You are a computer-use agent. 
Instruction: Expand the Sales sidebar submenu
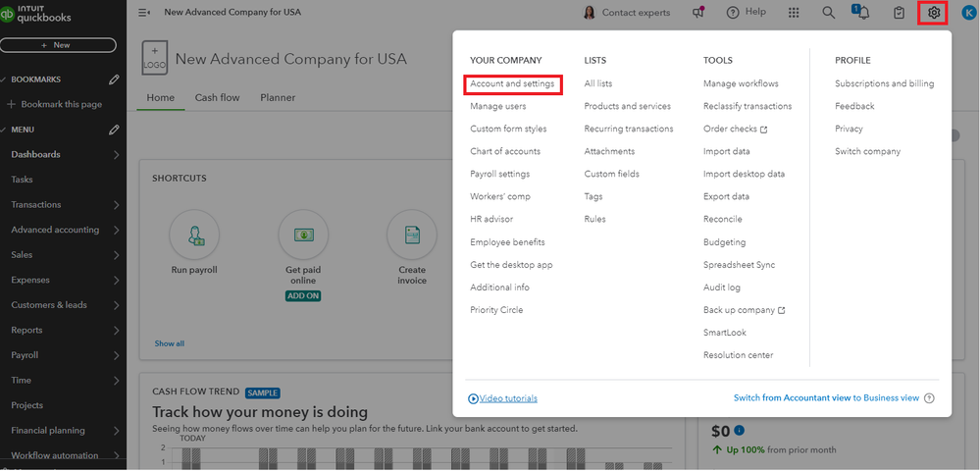click(x=117, y=255)
